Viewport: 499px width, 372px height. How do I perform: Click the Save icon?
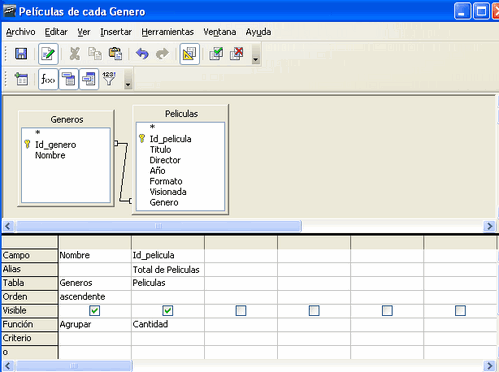coord(21,54)
